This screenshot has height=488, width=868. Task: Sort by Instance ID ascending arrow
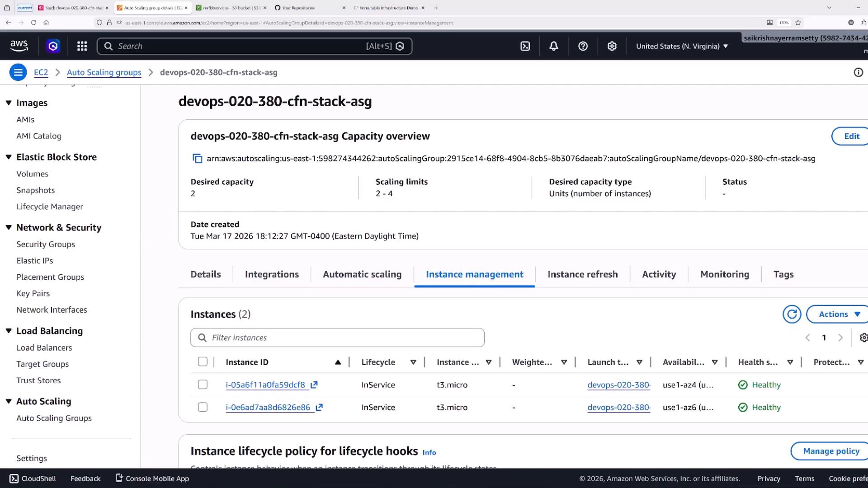[338, 362]
